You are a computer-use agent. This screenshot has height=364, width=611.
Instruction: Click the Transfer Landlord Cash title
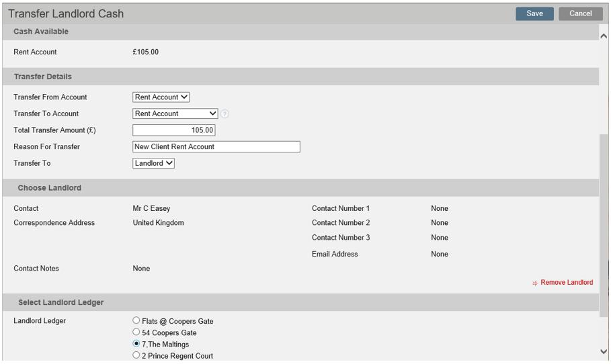(66, 13)
